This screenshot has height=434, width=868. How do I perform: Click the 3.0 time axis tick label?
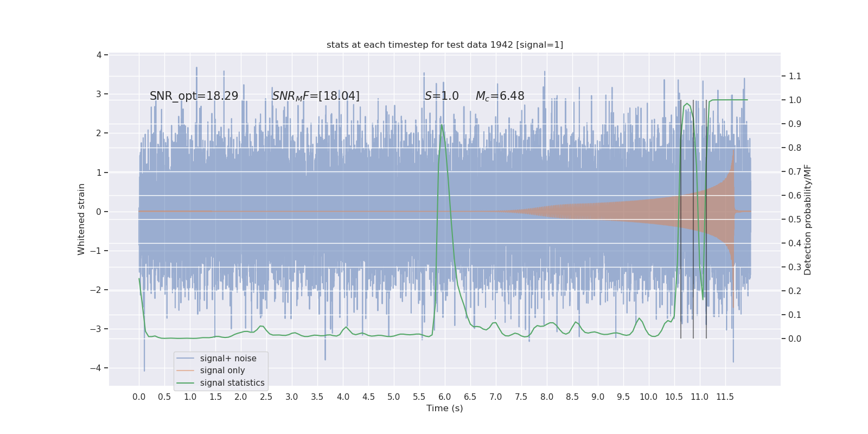pos(292,397)
